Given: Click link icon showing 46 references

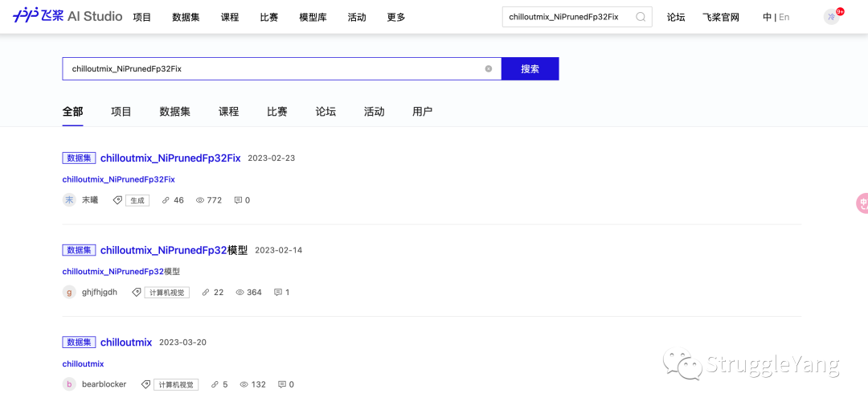Looking at the screenshot, I should tap(166, 200).
